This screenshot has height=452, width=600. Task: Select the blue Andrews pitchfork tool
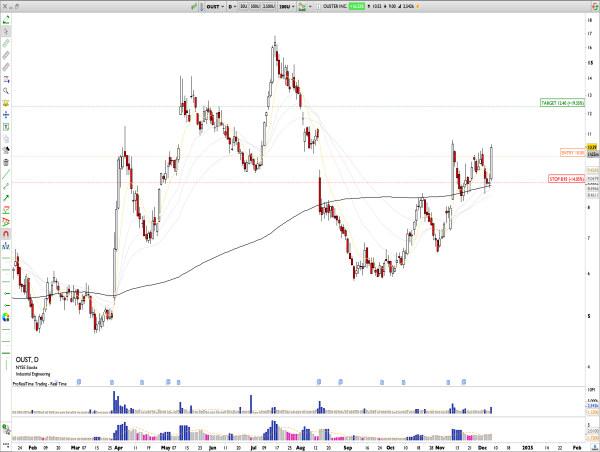[x=6, y=246]
